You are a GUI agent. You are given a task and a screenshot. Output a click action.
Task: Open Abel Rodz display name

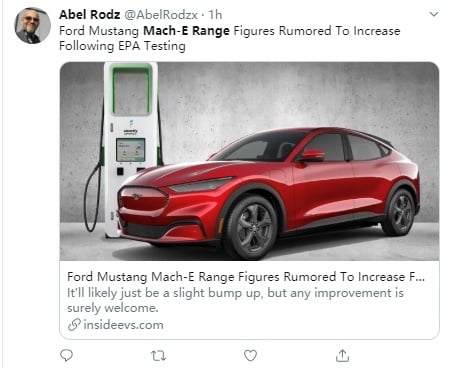coord(89,15)
